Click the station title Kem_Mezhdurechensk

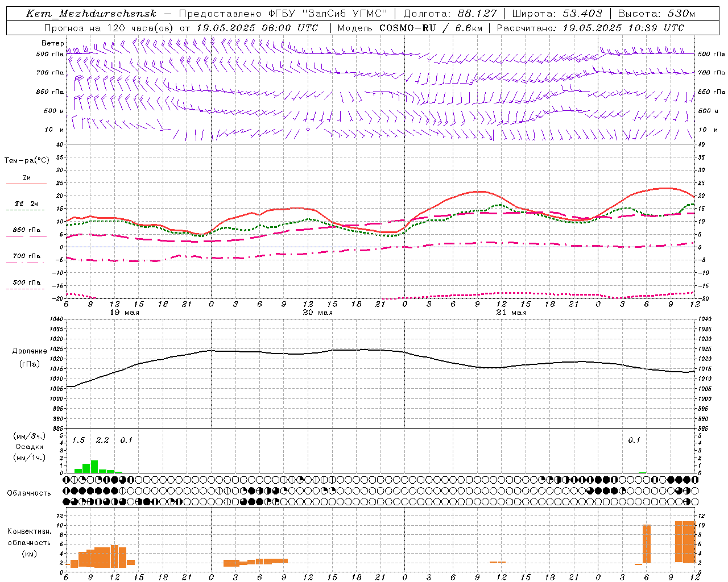click(91, 14)
